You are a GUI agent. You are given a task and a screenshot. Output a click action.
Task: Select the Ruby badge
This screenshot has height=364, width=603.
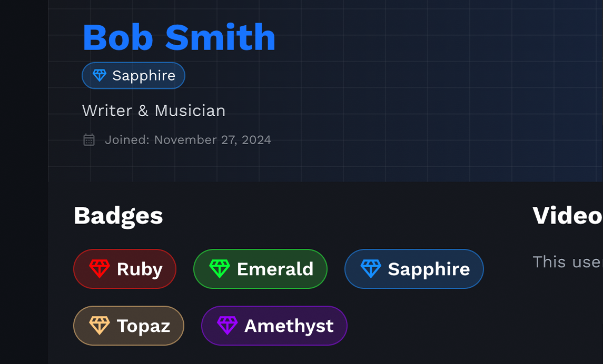[125, 269]
